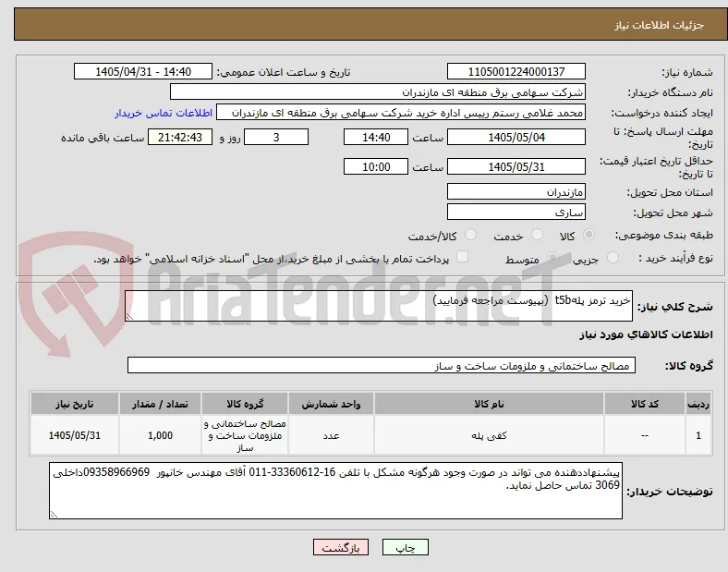
Task: Click the remaining days field showing 3
Action: click(276, 137)
